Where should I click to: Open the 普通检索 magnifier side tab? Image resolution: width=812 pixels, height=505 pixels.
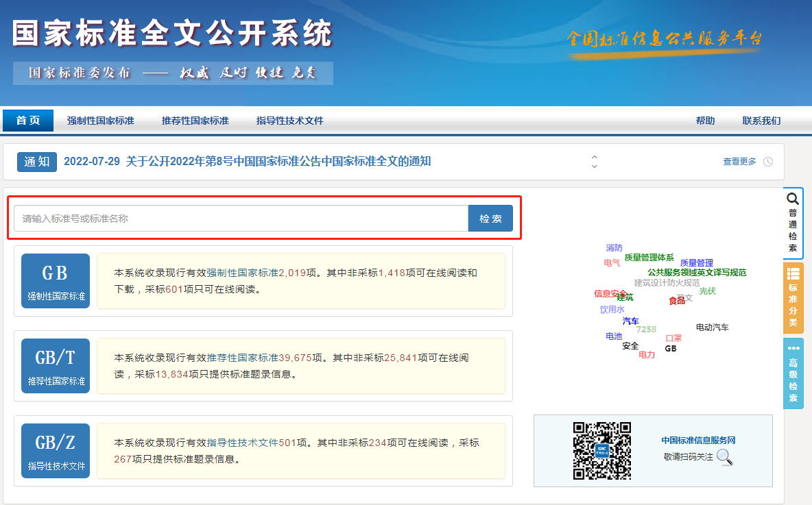(793, 223)
